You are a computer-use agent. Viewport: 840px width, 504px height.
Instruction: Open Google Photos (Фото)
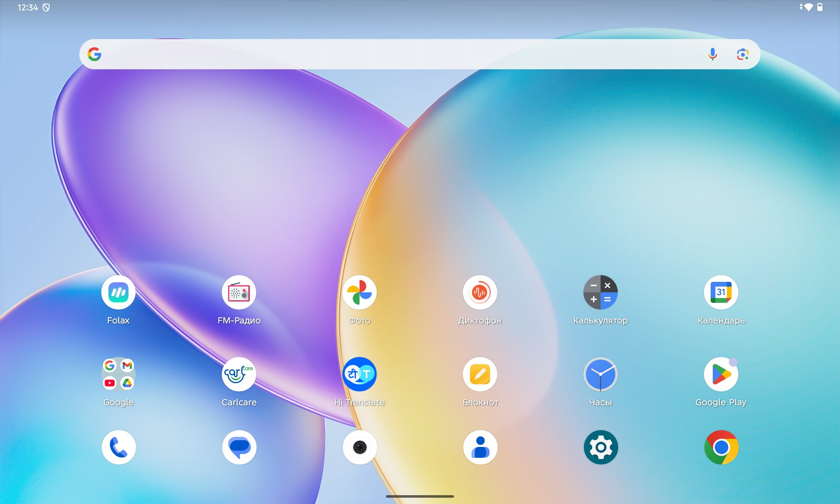(x=360, y=292)
